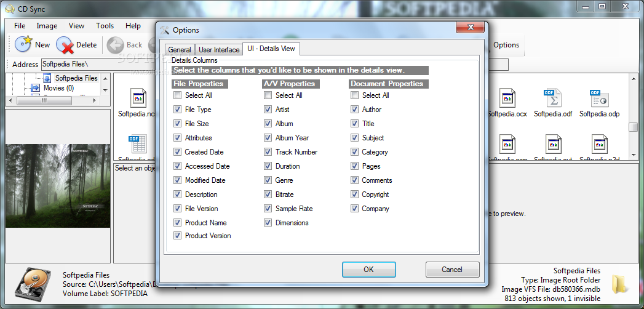Click tree panel scroll down arrow
The image size is (644, 309).
click(x=105, y=90)
